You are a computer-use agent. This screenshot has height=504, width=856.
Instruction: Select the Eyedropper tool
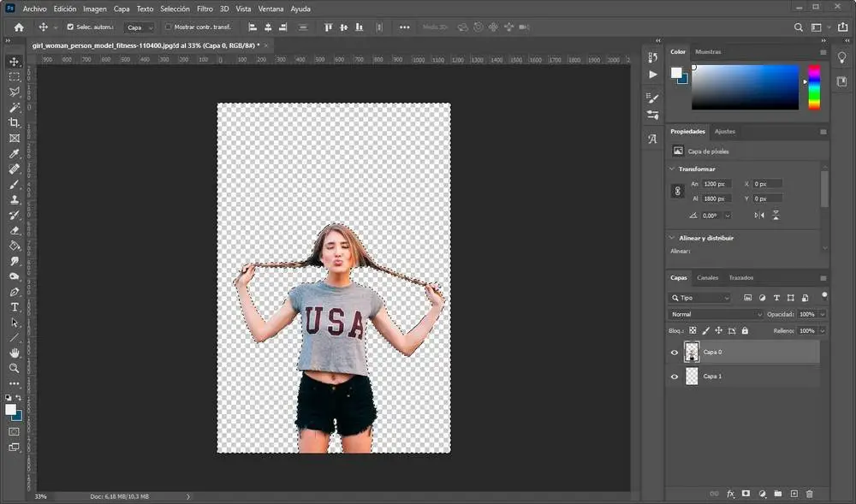(15, 154)
